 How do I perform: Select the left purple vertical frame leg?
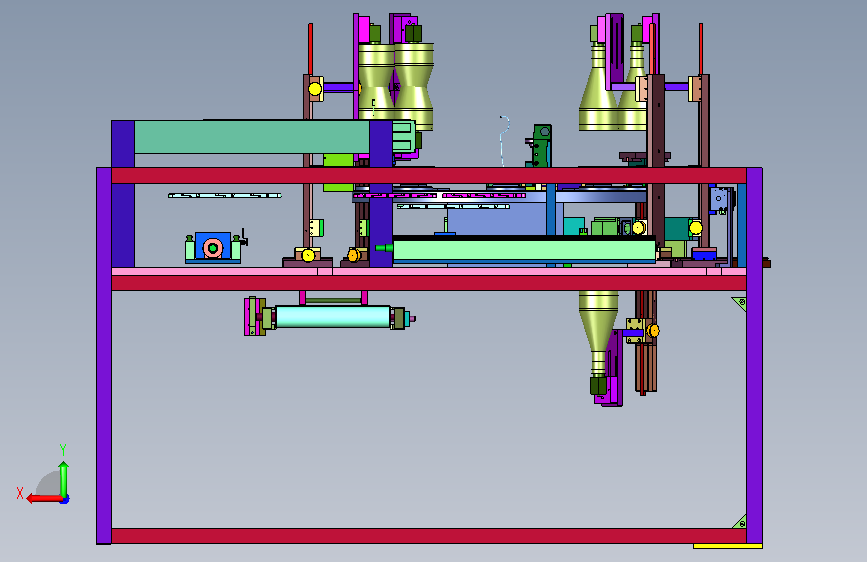coord(104,356)
